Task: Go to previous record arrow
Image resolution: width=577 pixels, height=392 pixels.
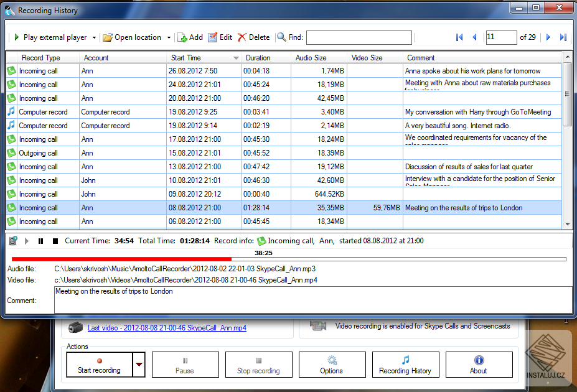Action: [474, 37]
